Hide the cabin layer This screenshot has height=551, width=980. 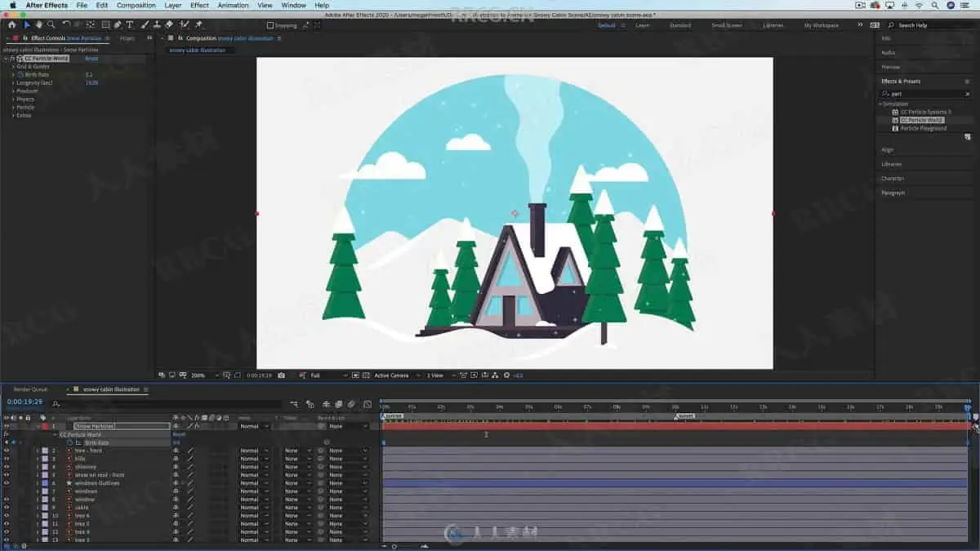[6, 508]
